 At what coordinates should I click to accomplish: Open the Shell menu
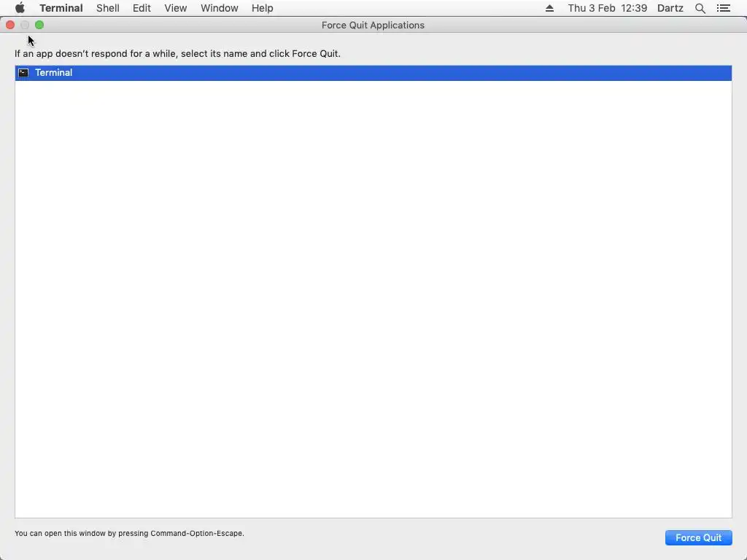click(x=108, y=8)
